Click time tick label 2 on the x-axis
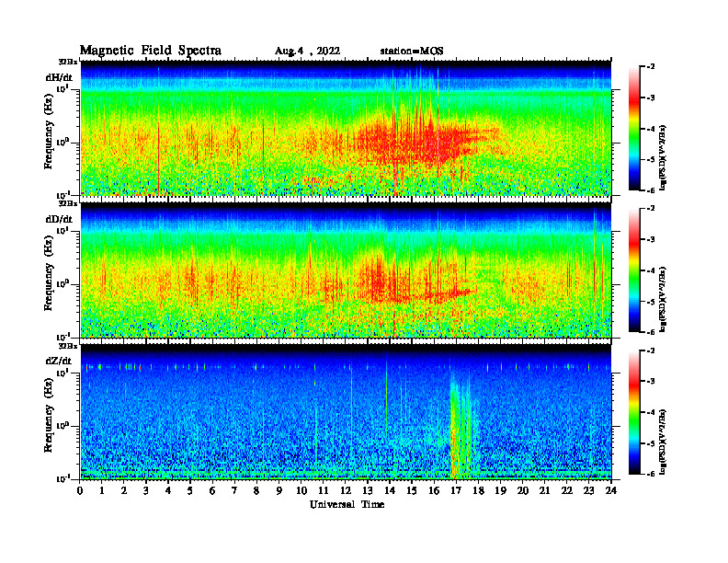This screenshot has width=728, height=563. (x=124, y=491)
